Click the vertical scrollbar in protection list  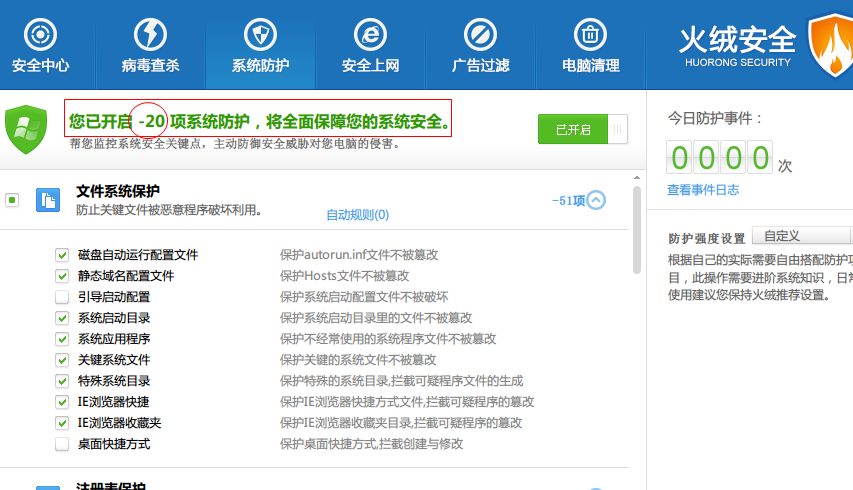pyautogui.click(x=637, y=230)
